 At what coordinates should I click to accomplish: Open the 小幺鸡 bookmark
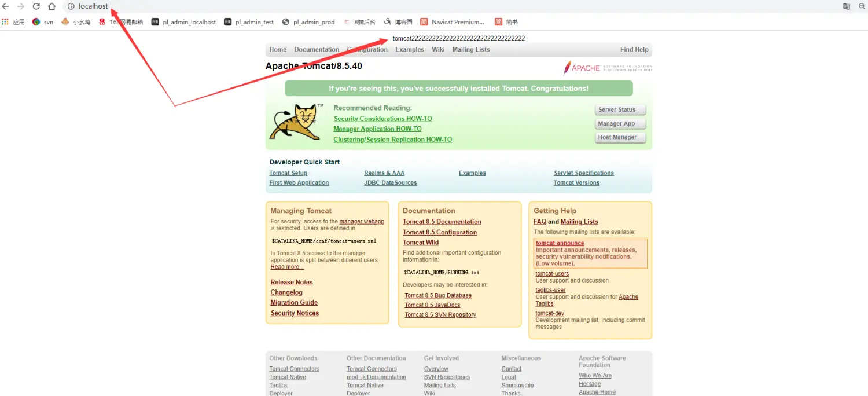[x=76, y=22]
